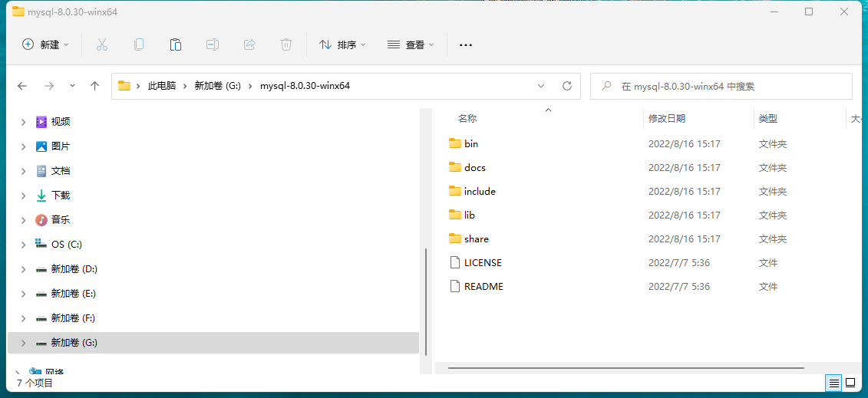Expand the OS (C:) drive node
This screenshot has width=868, height=398.
23,245
